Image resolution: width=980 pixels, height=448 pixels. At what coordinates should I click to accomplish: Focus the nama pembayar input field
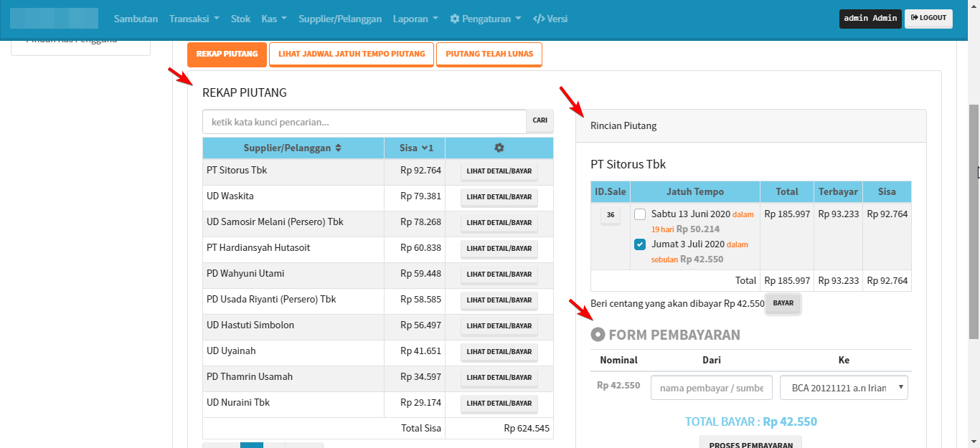(x=711, y=388)
